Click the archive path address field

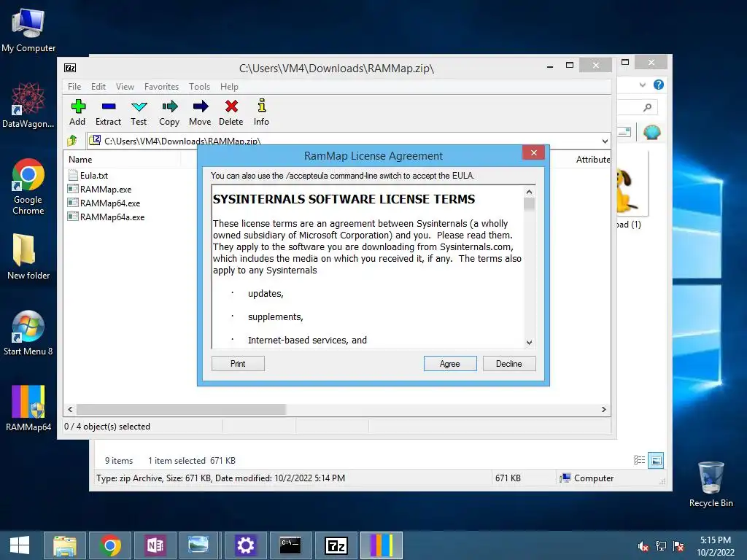[342, 141]
